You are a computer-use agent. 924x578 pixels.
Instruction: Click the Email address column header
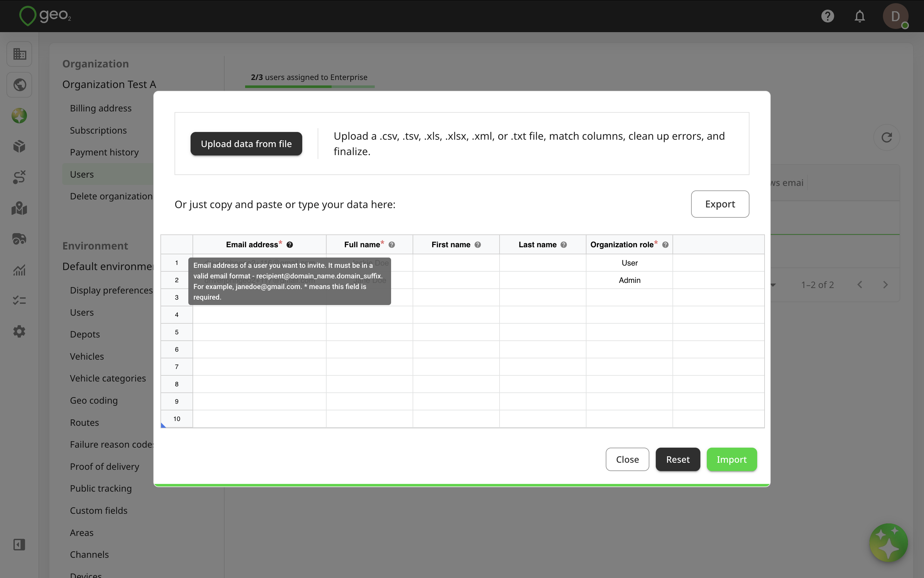pos(259,245)
